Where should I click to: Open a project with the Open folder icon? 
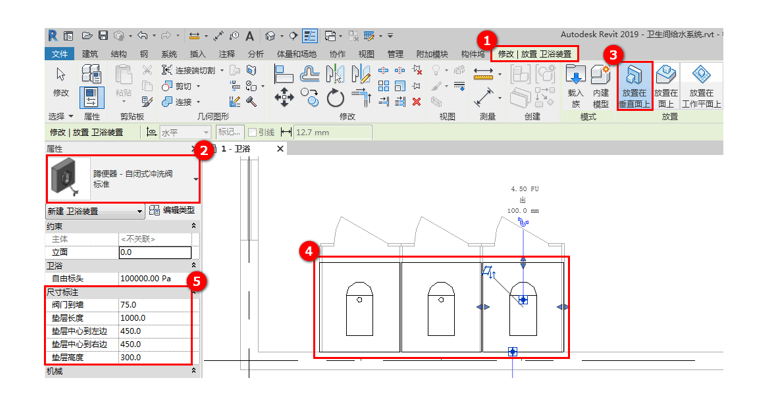pyautogui.click(x=87, y=36)
